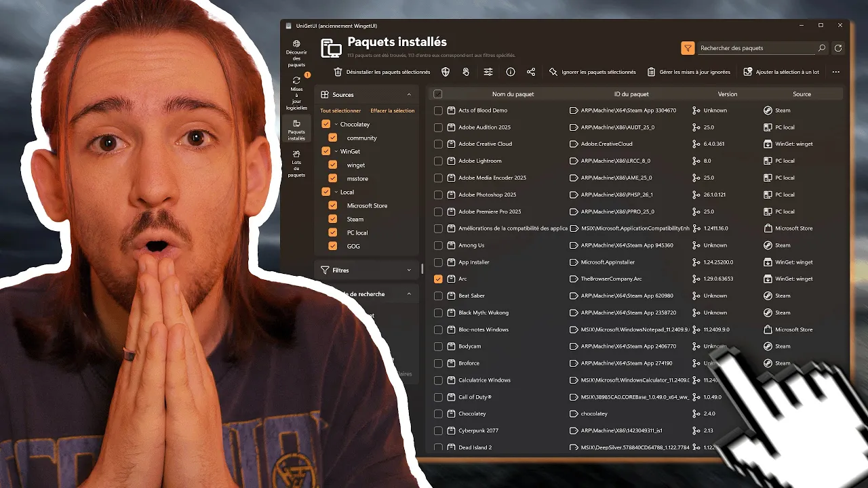Image resolution: width=868 pixels, height=488 pixels.
Task: Click version 1.2411.16.0 cell
Action: click(x=715, y=228)
